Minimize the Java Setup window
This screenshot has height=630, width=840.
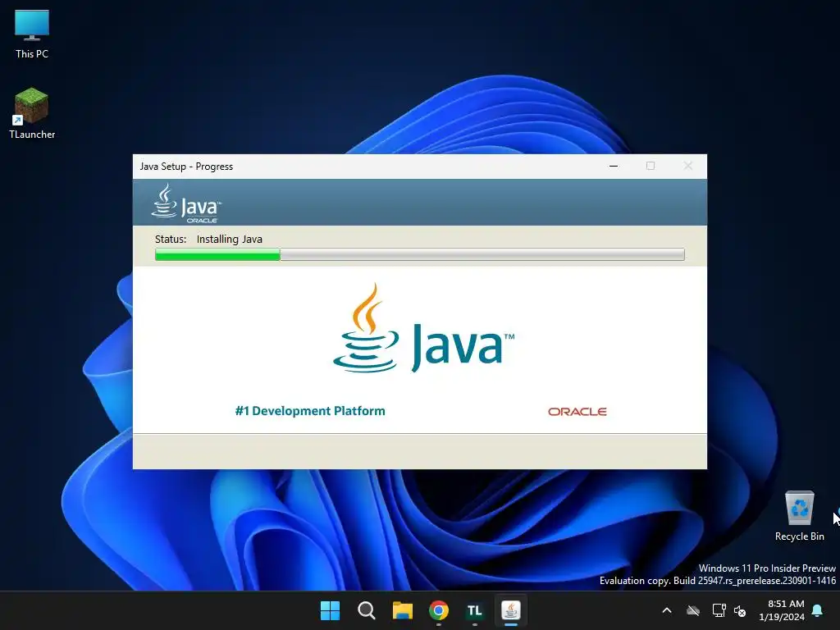coord(614,166)
